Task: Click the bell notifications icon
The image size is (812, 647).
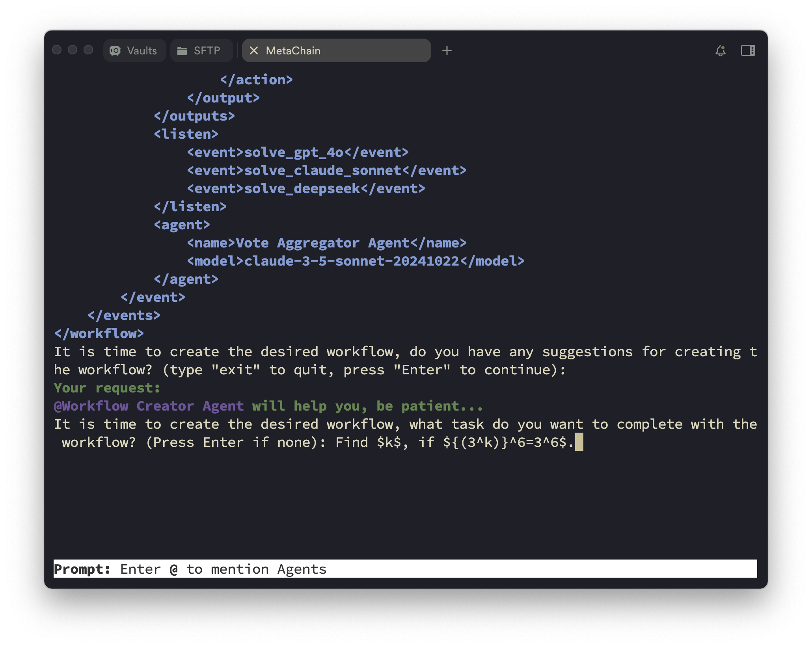Action: [721, 50]
